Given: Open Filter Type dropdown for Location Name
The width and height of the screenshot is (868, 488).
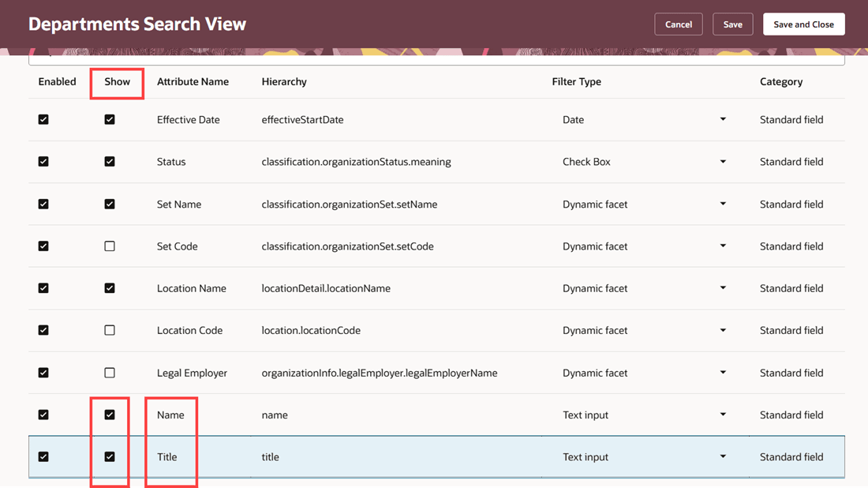Looking at the screenshot, I should pyautogui.click(x=722, y=288).
